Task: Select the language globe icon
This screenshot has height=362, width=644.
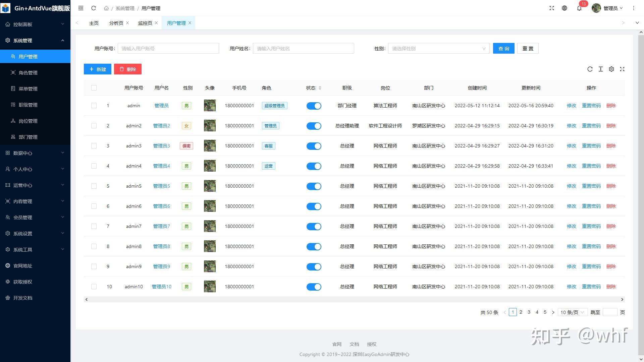Action: pos(565,8)
